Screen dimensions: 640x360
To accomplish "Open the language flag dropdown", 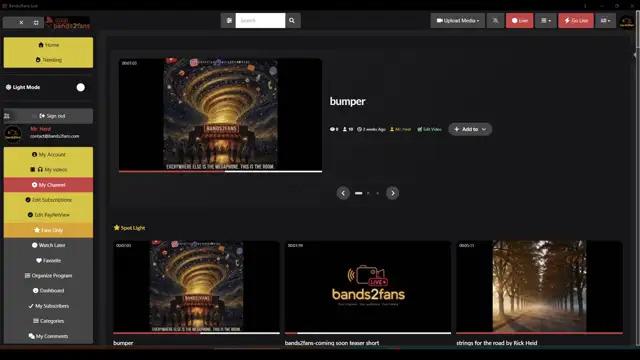I will point(605,20).
